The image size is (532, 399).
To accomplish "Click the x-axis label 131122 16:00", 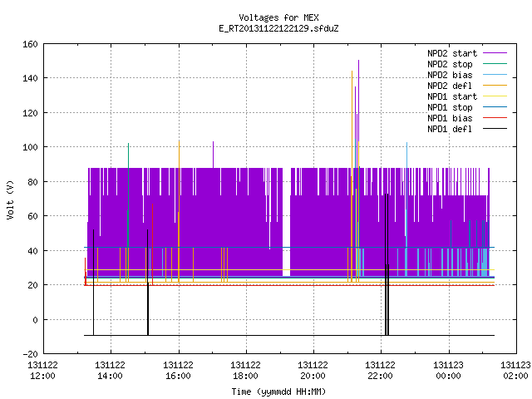I will (178, 371).
